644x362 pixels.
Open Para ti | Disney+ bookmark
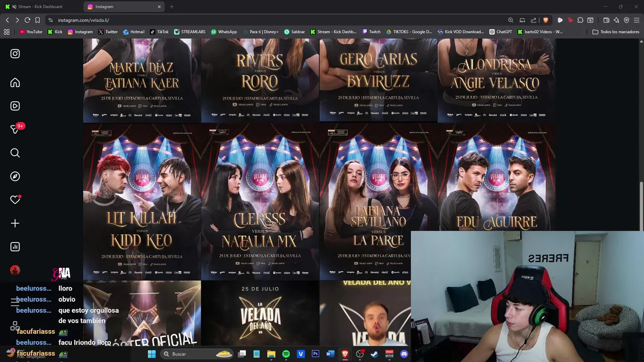coord(260,32)
